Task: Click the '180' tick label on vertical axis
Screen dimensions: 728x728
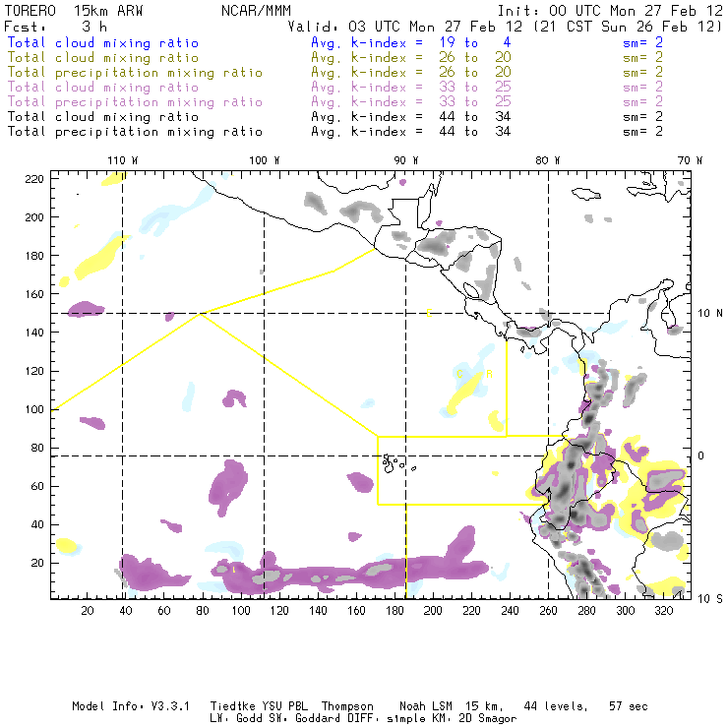Action: 34,256
